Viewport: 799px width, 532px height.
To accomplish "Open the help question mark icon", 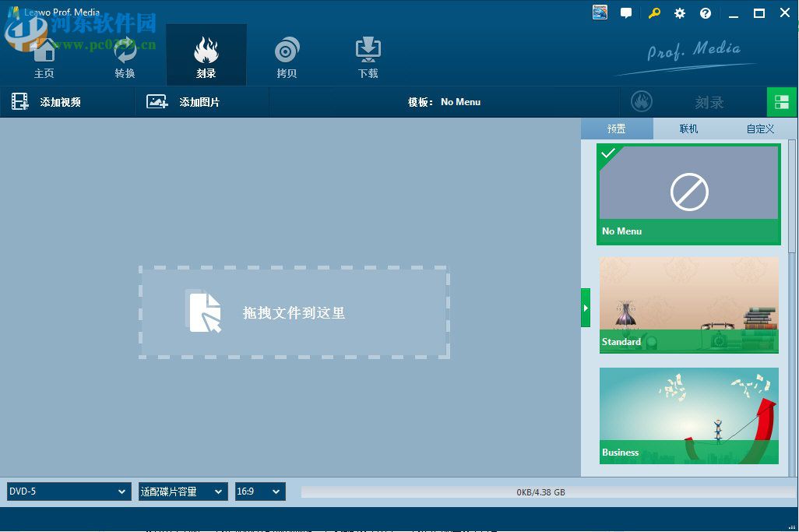I will [x=706, y=12].
